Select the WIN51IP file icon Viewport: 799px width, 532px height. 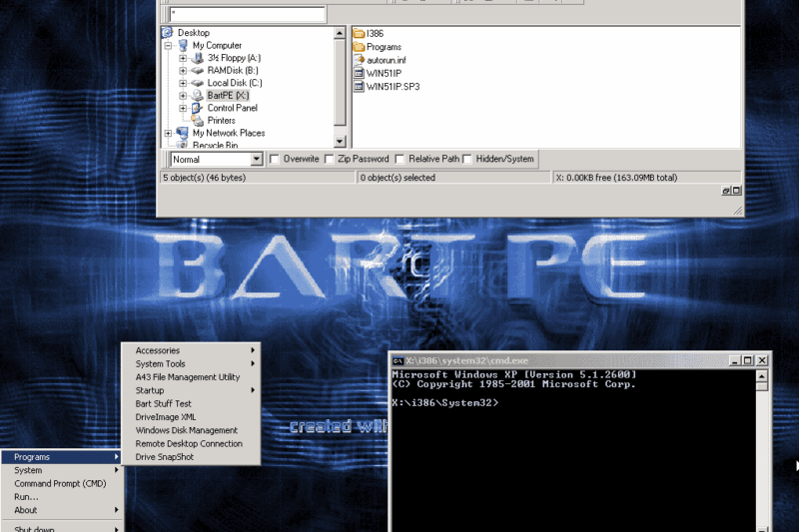coord(359,73)
